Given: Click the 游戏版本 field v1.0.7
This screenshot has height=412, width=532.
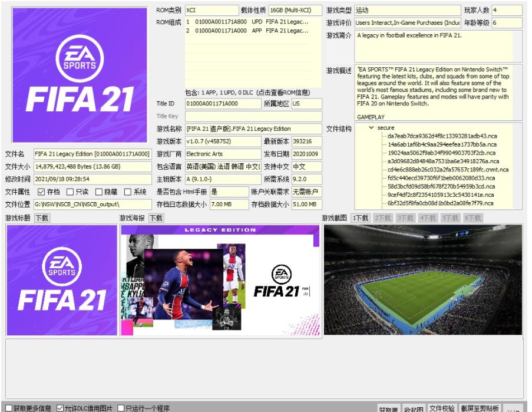Looking at the screenshot, I should coord(223,141).
